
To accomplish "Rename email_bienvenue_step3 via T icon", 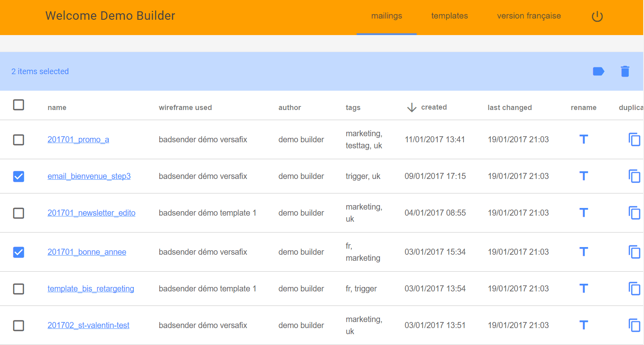I will [584, 176].
